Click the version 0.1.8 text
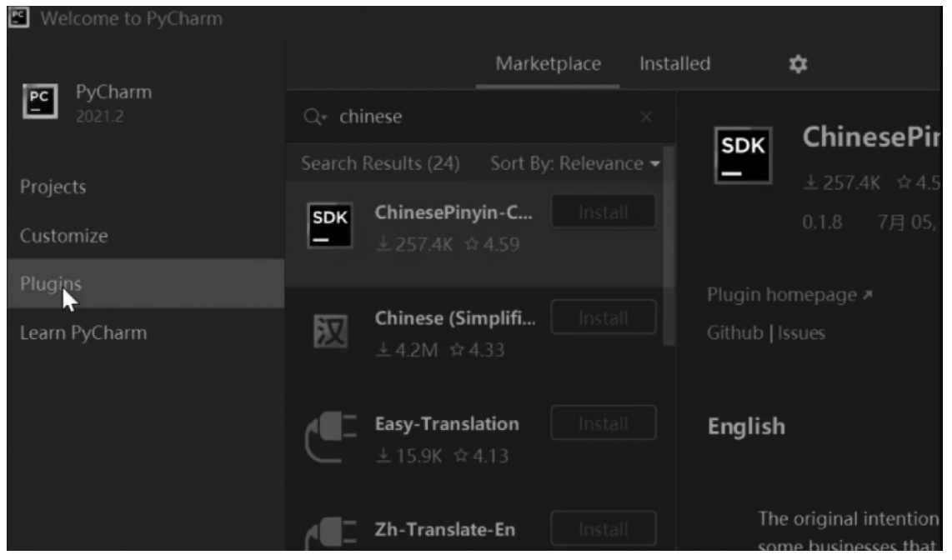Image resolution: width=952 pixels, height=560 pixels. point(822,222)
